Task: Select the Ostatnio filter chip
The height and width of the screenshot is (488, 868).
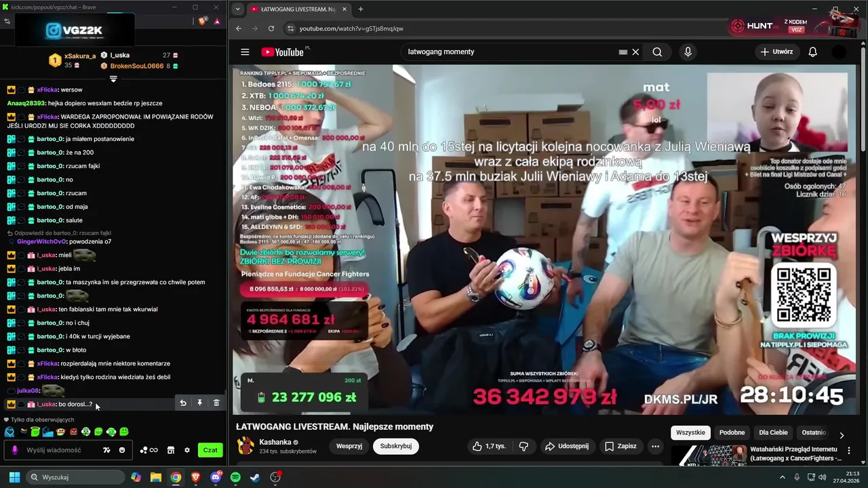Action: tap(814, 432)
